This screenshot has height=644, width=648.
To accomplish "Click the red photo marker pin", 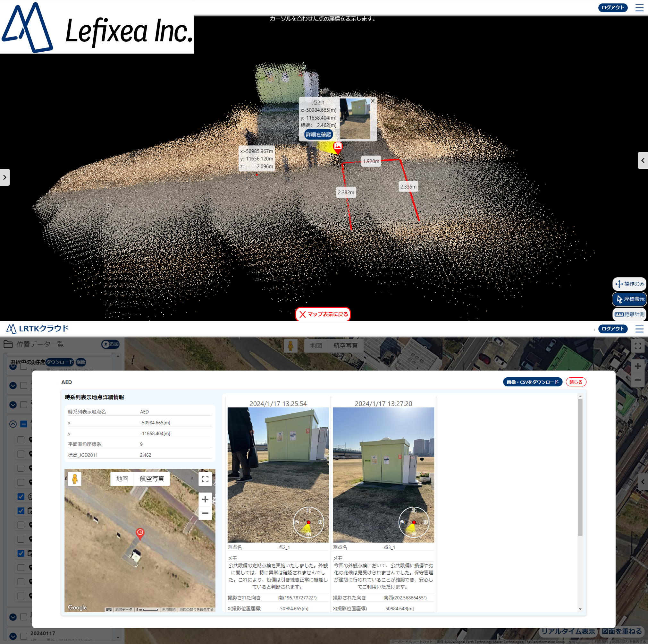I will pyautogui.click(x=337, y=147).
